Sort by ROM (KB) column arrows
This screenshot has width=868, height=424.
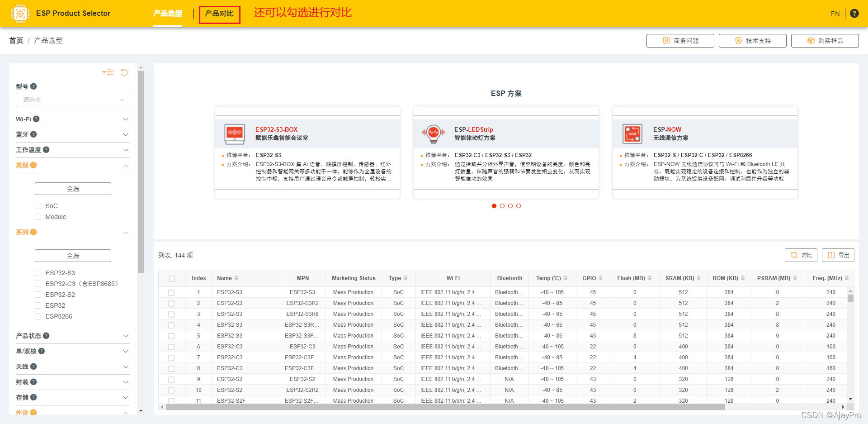(x=743, y=278)
